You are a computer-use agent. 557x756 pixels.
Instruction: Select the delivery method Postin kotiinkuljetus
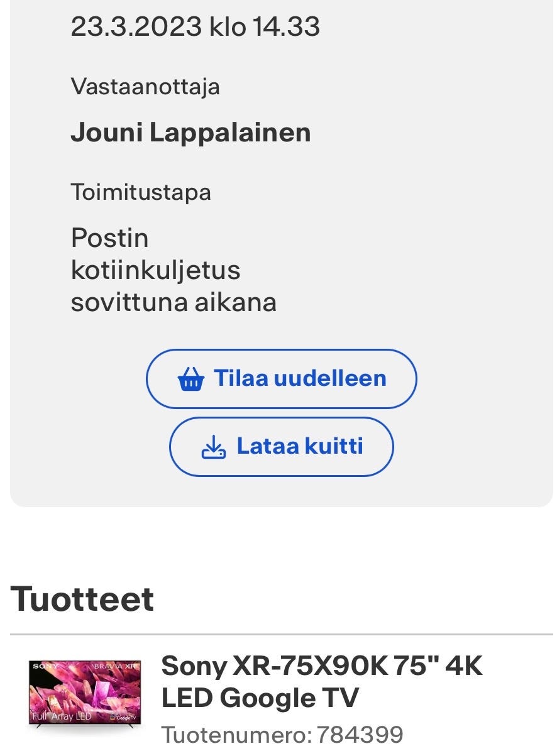[x=156, y=253]
